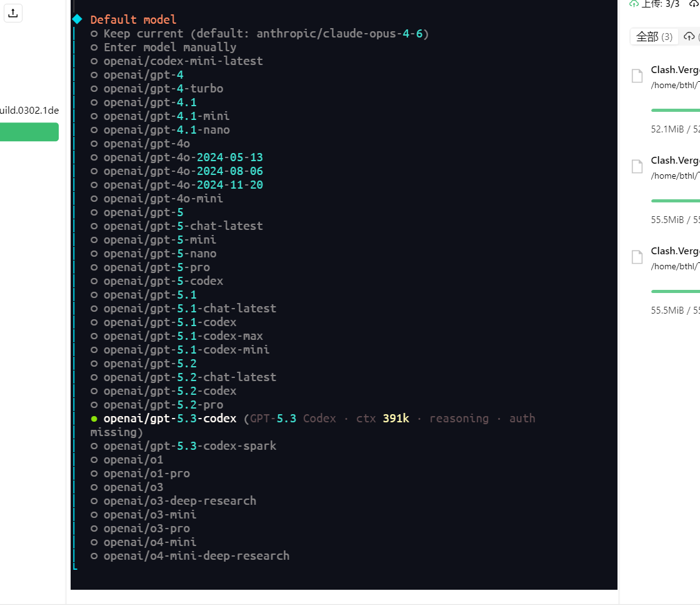Image resolution: width=700 pixels, height=616 pixels.
Task: Click file icon of third Clash.Verge transfer
Action: (637, 257)
